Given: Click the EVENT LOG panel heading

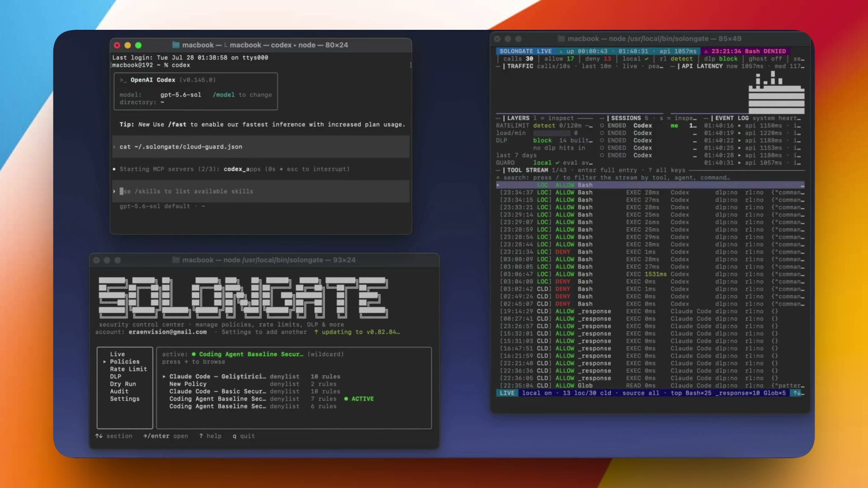Looking at the screenshot, I should (732, 118).
